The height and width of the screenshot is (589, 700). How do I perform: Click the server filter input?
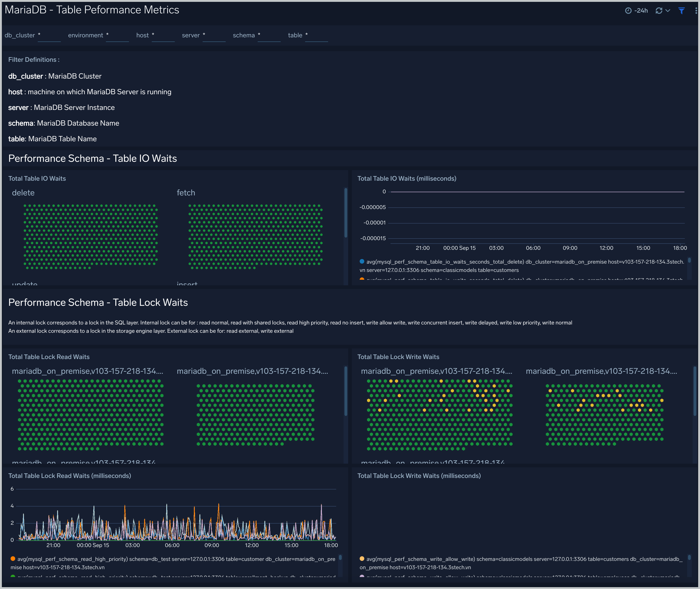pyautogui.click(x=214, y=35)
